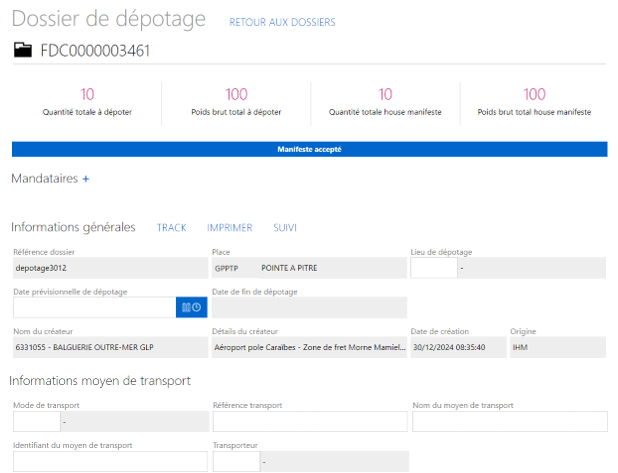Screen dimensions: 618x473
Task: Click Nom du moyen de transport field
Action: coord(509,421)
